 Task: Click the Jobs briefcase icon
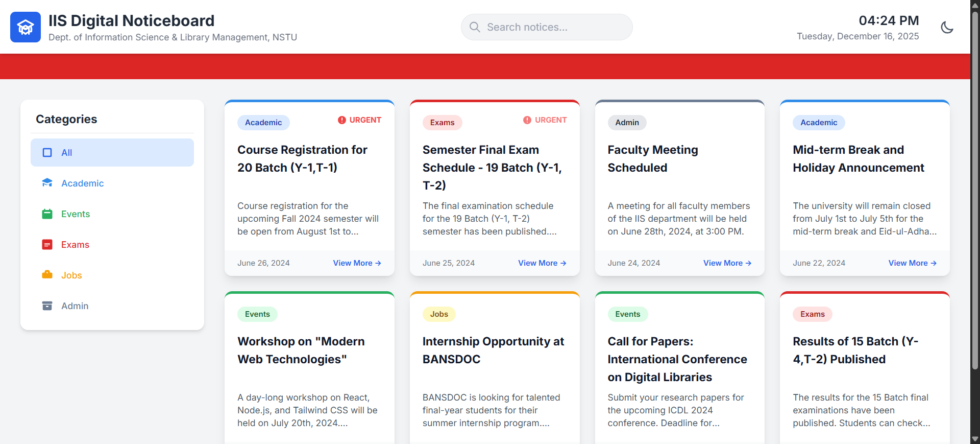tap(47, 275)
